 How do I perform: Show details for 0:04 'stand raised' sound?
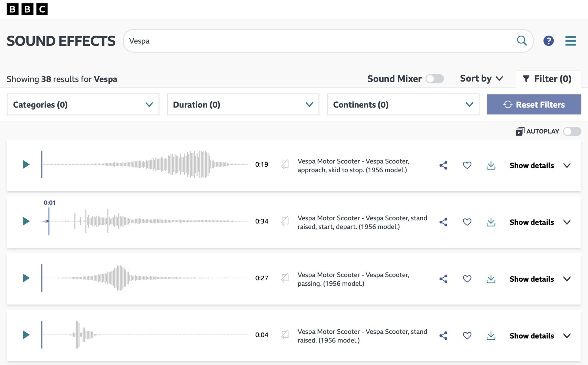tap(540, 336)
